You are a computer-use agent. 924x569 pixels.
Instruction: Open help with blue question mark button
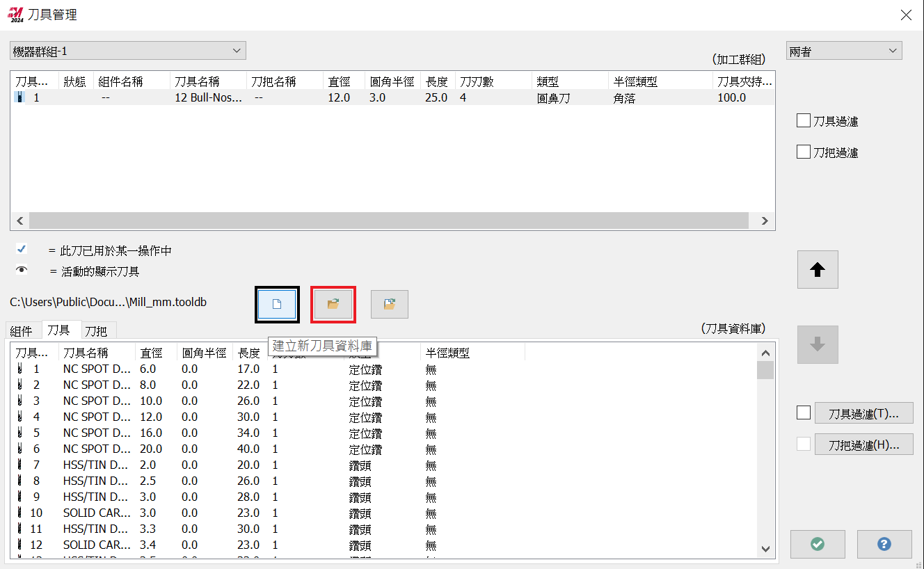(884, 544)
